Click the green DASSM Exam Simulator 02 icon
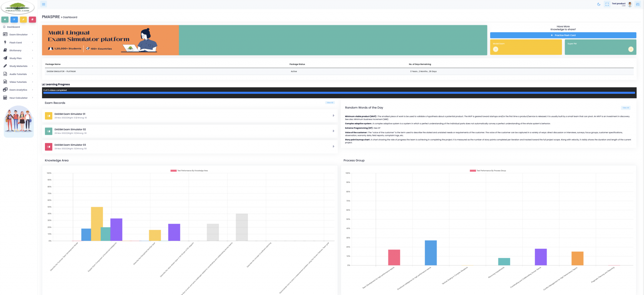This screenshot has width=644, height=295. pyautogui.click(x=48, y=131)
